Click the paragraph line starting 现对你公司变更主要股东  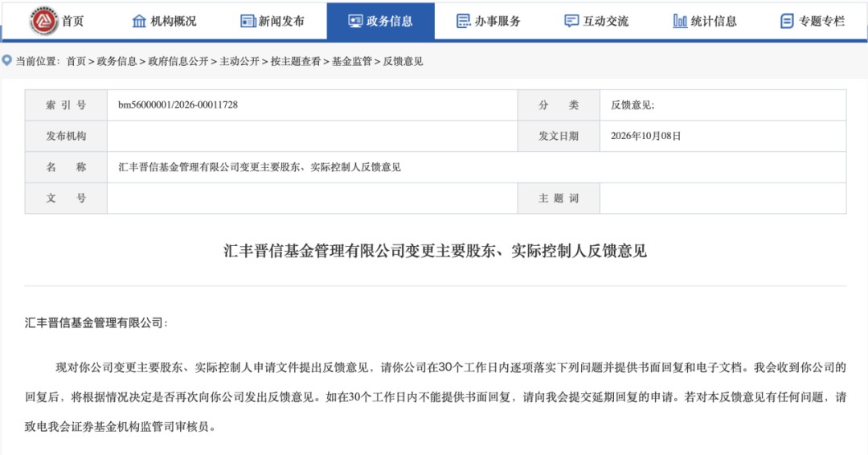click(x=451, y=367)
